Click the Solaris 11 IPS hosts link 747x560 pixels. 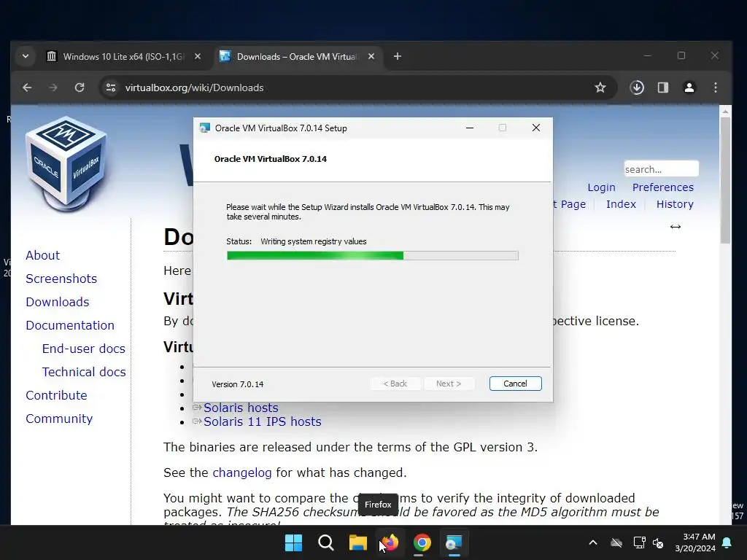[262, 421]
